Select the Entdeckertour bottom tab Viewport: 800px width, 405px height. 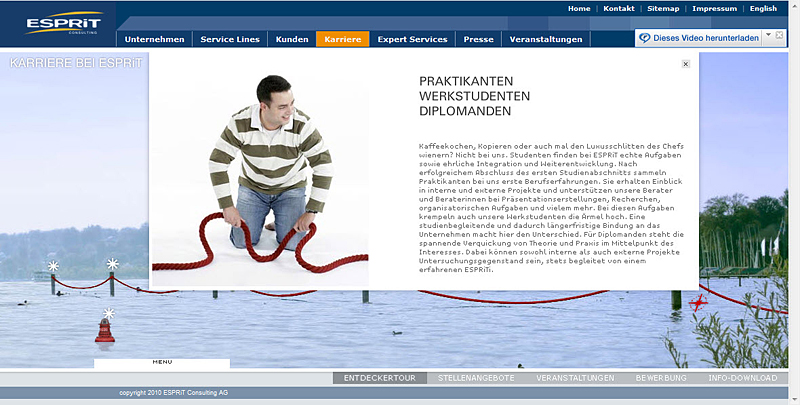click(x=379, y=378)
